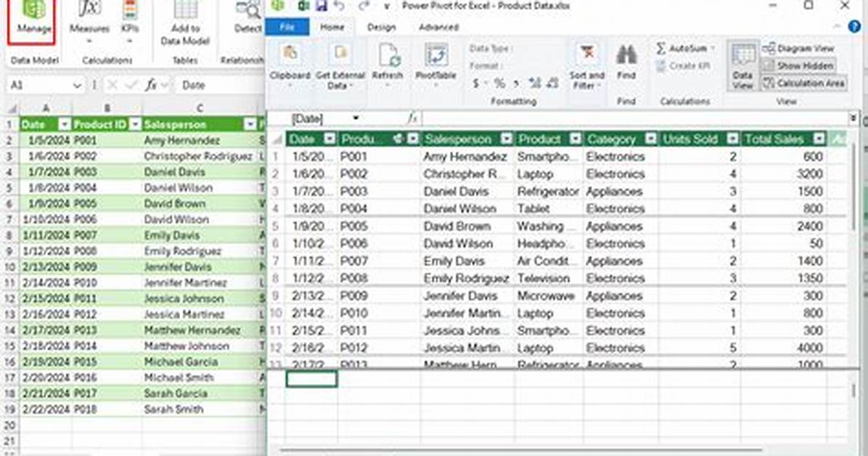Click Save icon in Power Pivot title bar
Viewport: 868px width, 456px height.
321,6
